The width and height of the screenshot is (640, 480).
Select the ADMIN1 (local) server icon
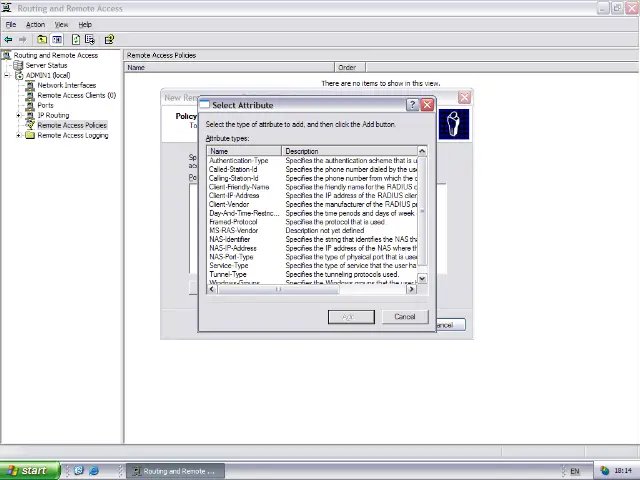tap(19, 76)
